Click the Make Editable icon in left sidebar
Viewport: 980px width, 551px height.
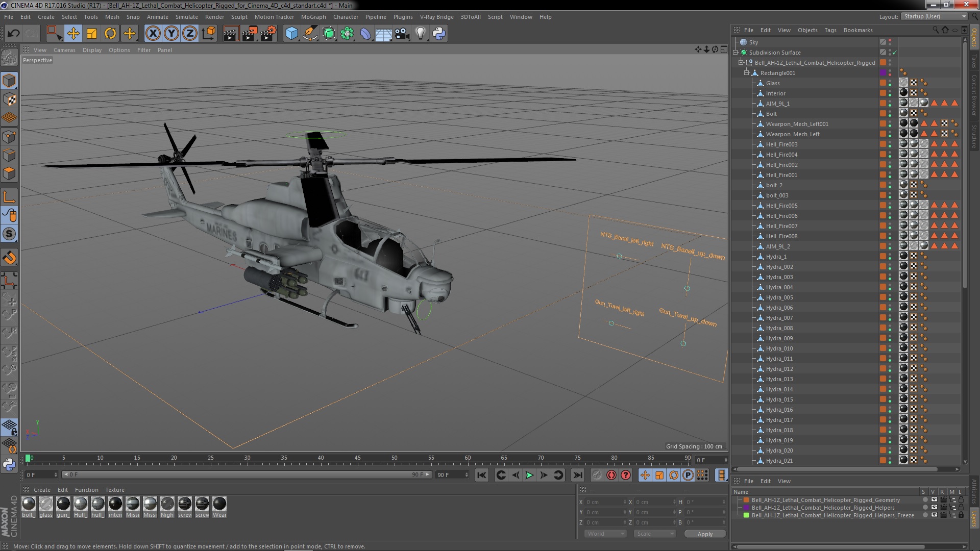click(x=9, y=57)
